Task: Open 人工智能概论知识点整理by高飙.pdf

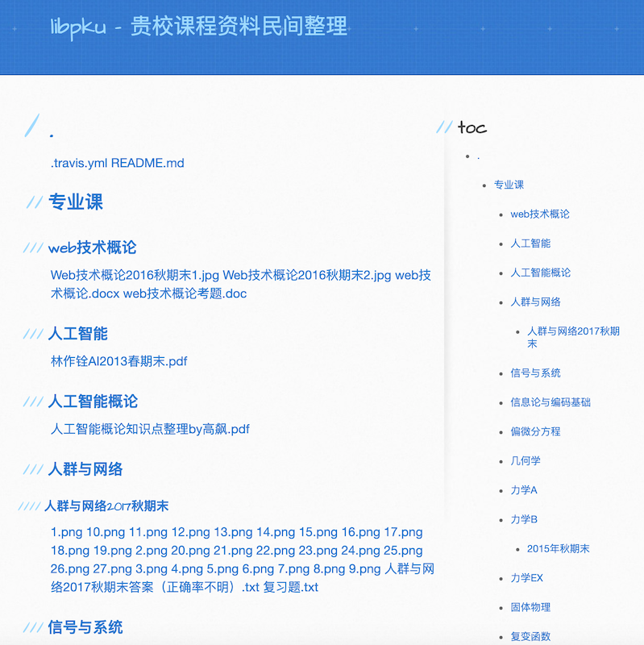Action: pyautogui.click(x=150, y=429)
